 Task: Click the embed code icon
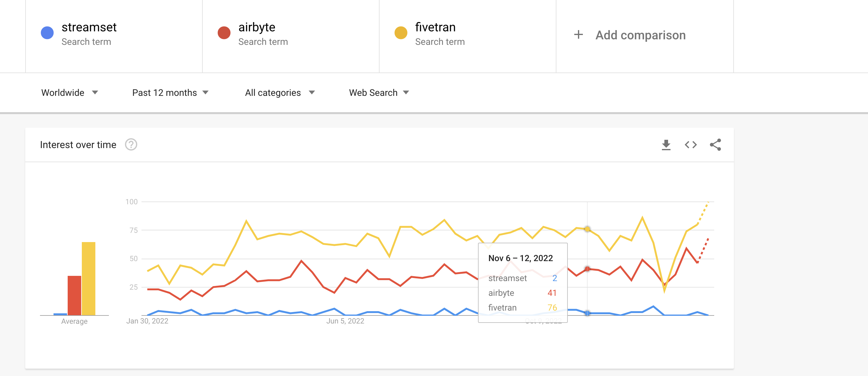pos(691,145)
